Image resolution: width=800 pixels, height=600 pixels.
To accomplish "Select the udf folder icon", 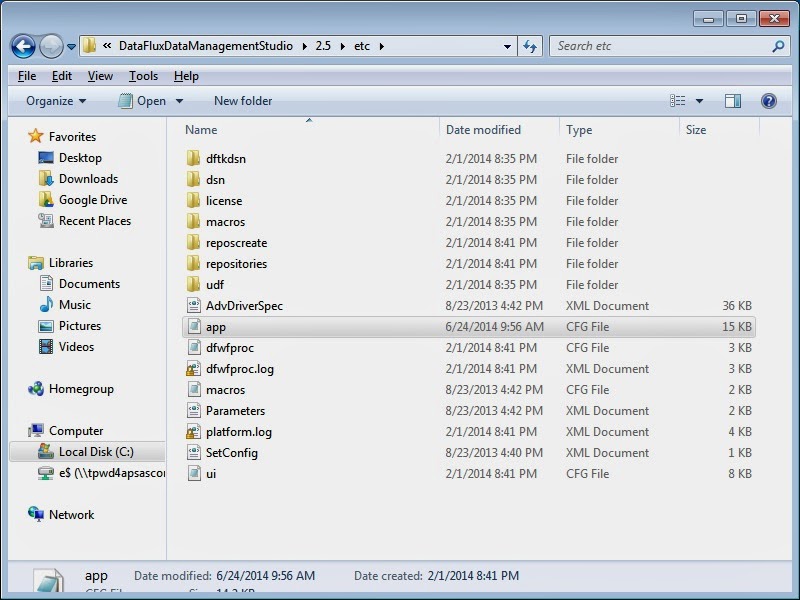I will (x=193, y=284).
